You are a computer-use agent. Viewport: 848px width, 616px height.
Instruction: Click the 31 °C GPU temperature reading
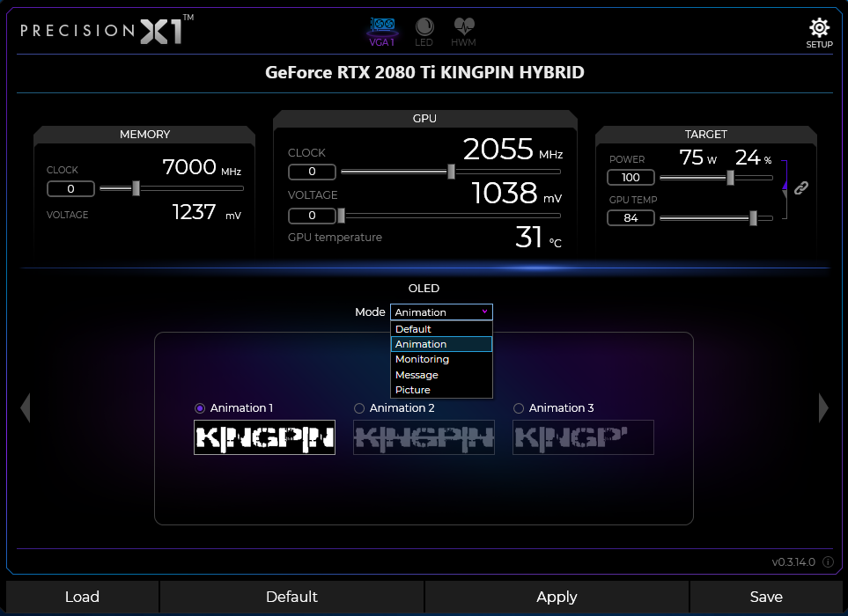click(x=539, y=238)
